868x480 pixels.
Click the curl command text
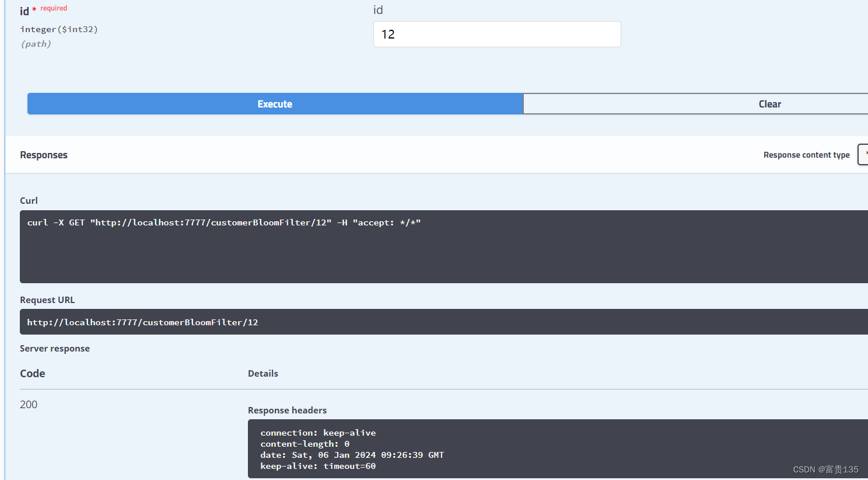point(224,222)
